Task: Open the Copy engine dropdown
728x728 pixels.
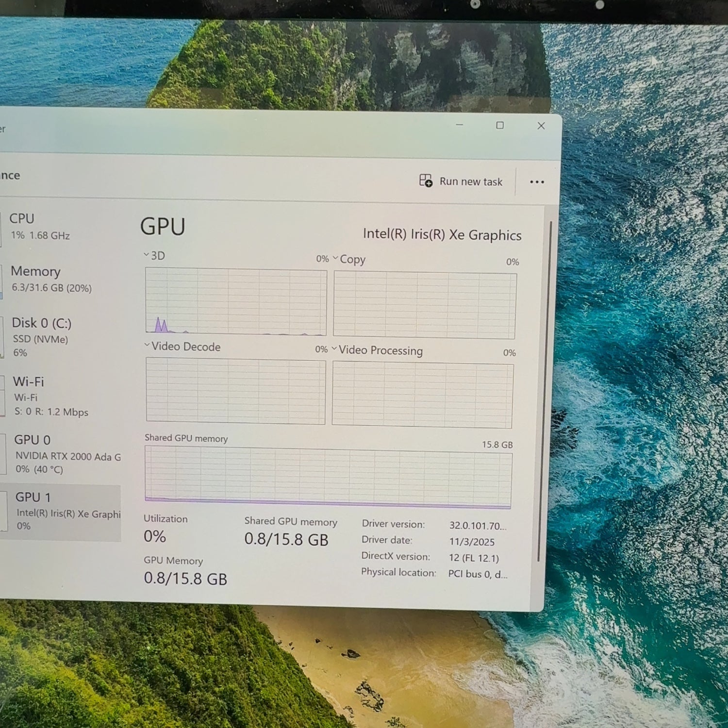Action: point(349,259)
